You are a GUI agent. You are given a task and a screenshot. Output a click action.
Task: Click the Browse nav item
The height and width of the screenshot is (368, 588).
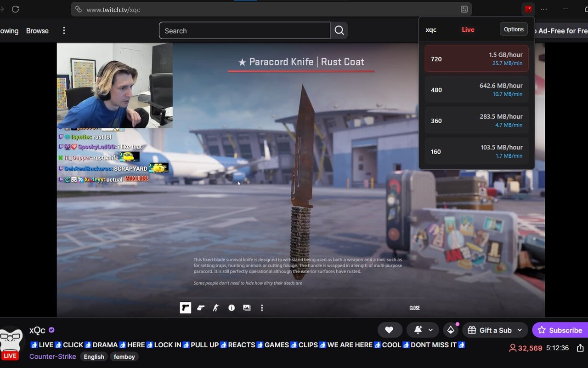(x=37, y=31)
